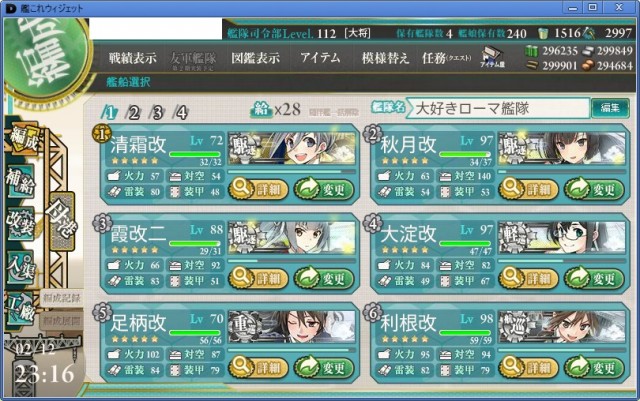Open the 任務 quest menu item
This screenshot has width=640, height=401.
(x=447, y=58)
